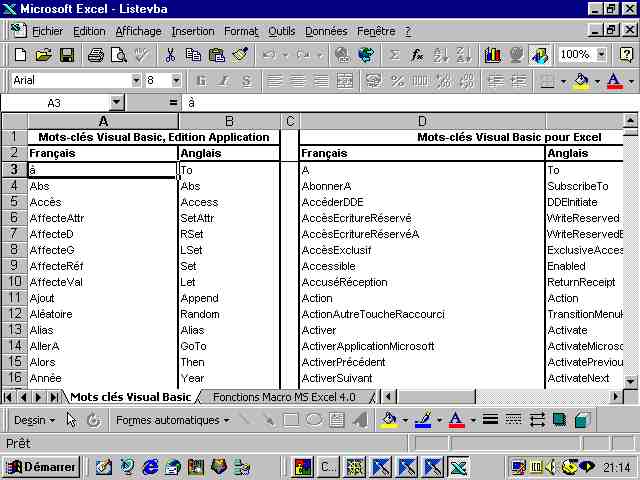640x480 pixels.
Task: Decrease decimal places icon
Action: point(467,81)
